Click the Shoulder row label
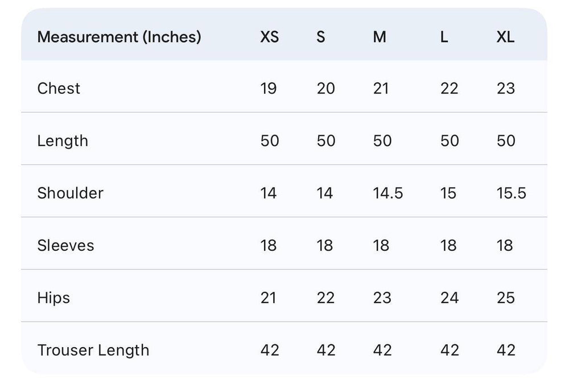 click(71, 193)
